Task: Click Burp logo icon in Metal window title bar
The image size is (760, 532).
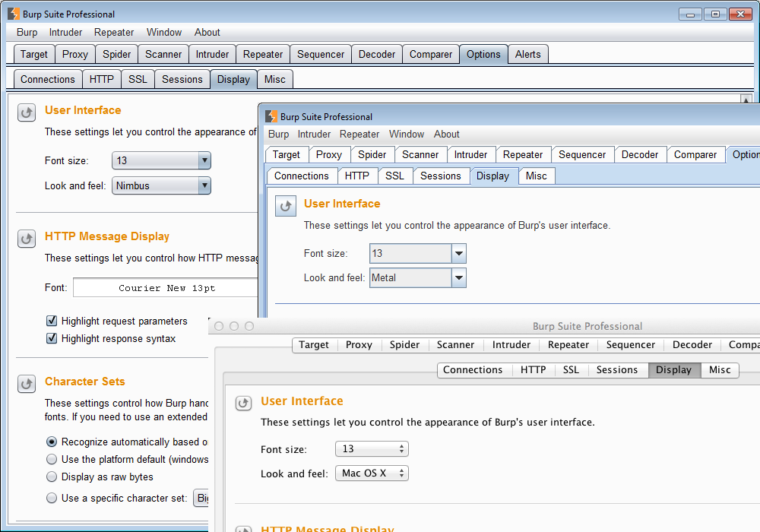Action: click(x=271, y=116)
